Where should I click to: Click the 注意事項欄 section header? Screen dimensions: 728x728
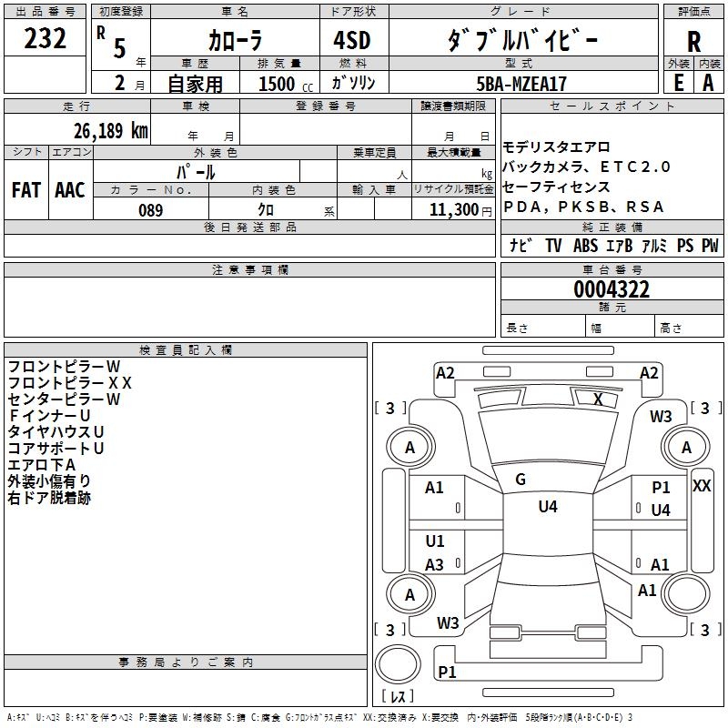(x=249, y=269)
